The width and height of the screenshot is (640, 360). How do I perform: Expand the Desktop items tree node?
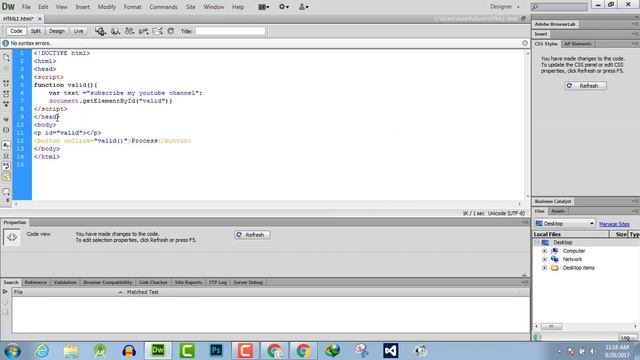click(x=544, y=268)
